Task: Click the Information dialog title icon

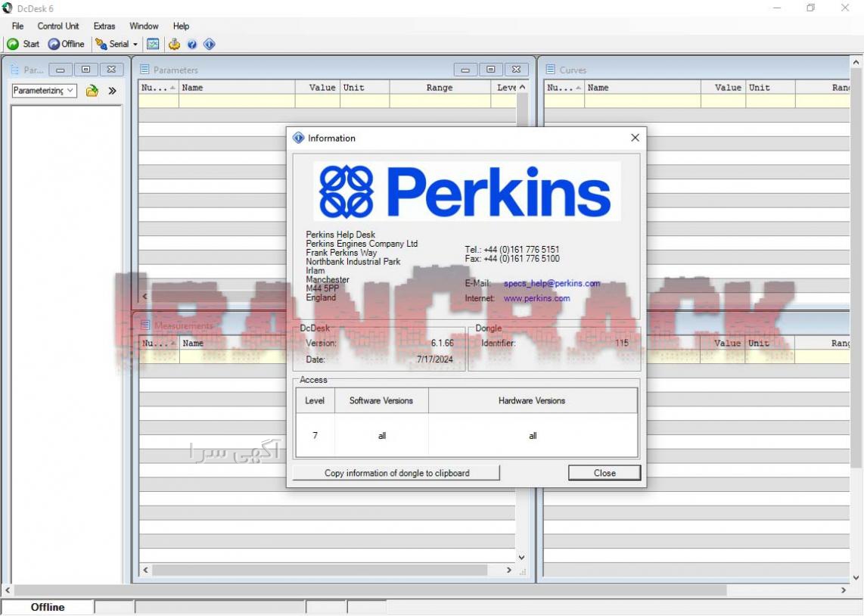Action: (x=298, y=138)
